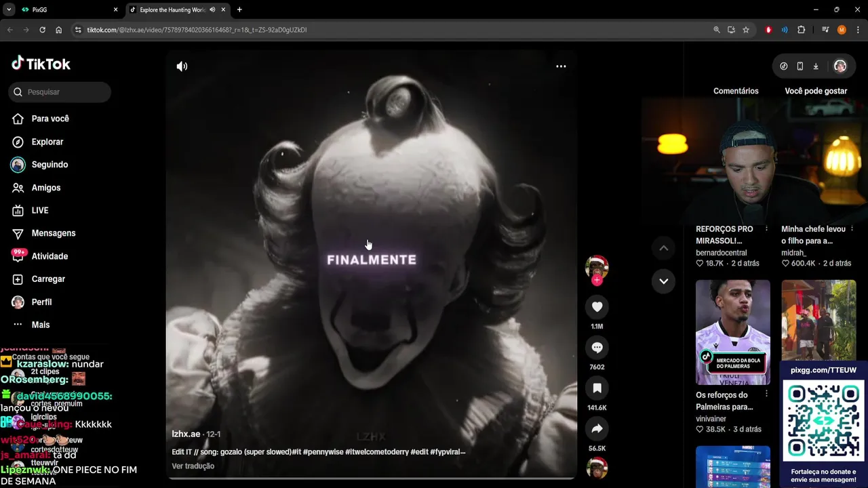Like the video with the heart icon
This screenshot has width=868, height=488.
[597, 307]
